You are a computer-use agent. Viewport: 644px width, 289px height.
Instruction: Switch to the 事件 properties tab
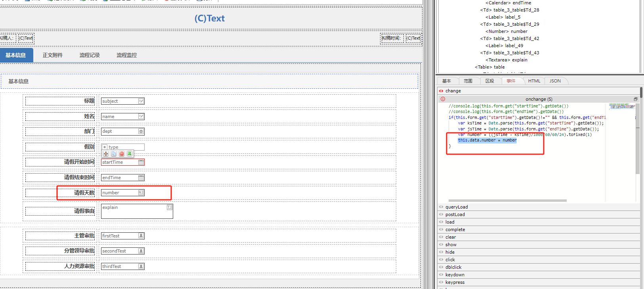(511, 81)
